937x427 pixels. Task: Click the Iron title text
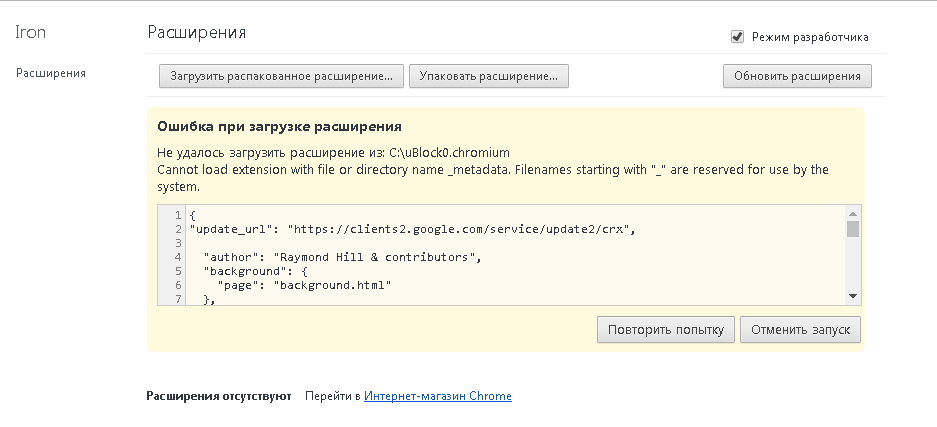click(30, 32)
